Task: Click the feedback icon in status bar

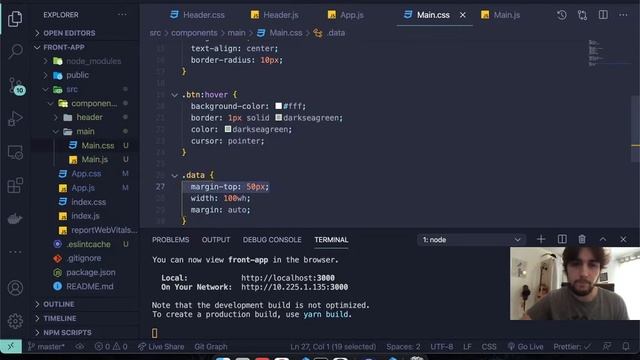Action: click(607, 347)
